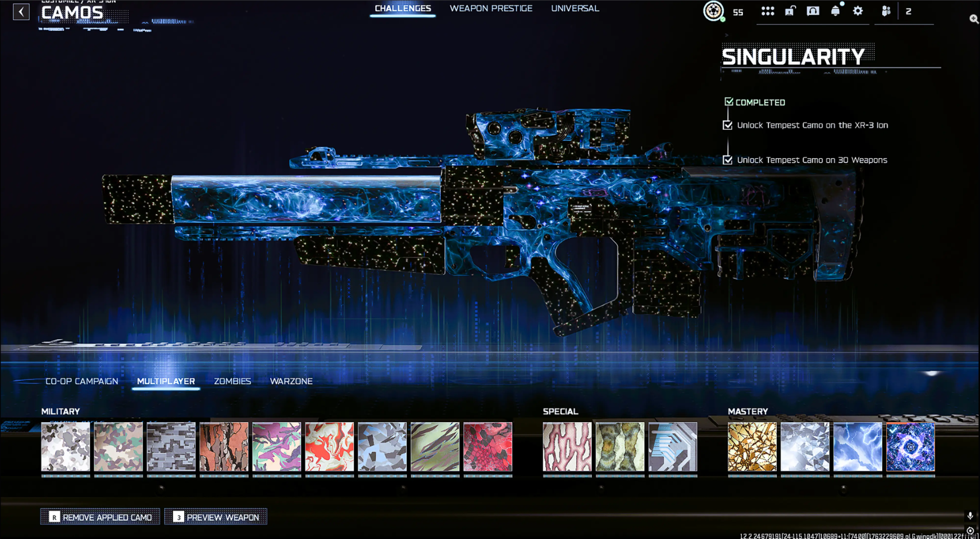The height and width of the screenshot is (539, 980).
Task: Click the COMPLETED checkbox
Action: 729,102
